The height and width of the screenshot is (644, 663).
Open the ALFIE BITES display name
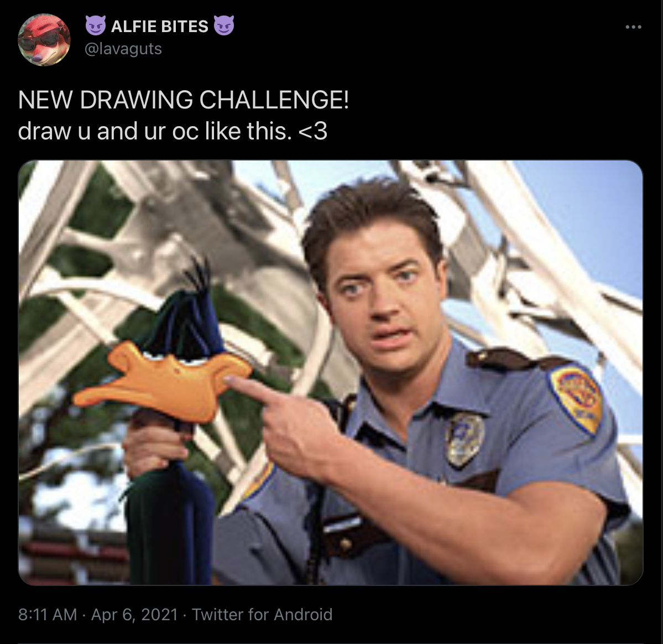coord(159,26)
